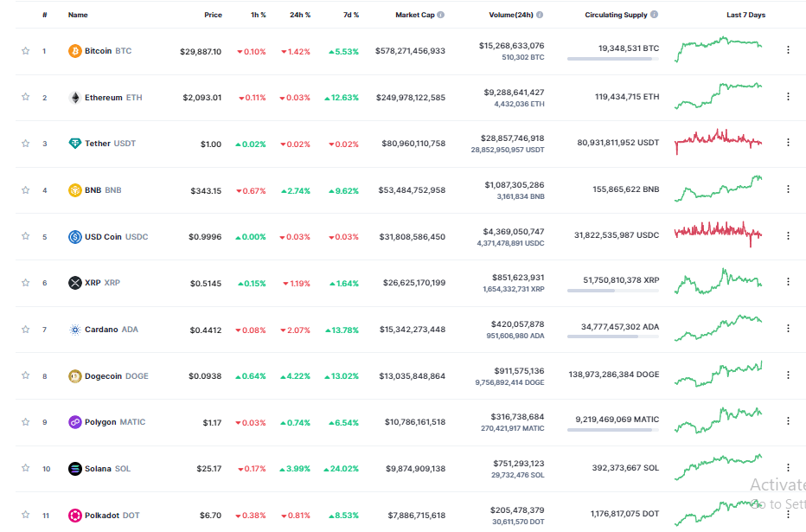Open the USD Coin name link
Screen dimensions: 806x532
[x=103, y=237]
